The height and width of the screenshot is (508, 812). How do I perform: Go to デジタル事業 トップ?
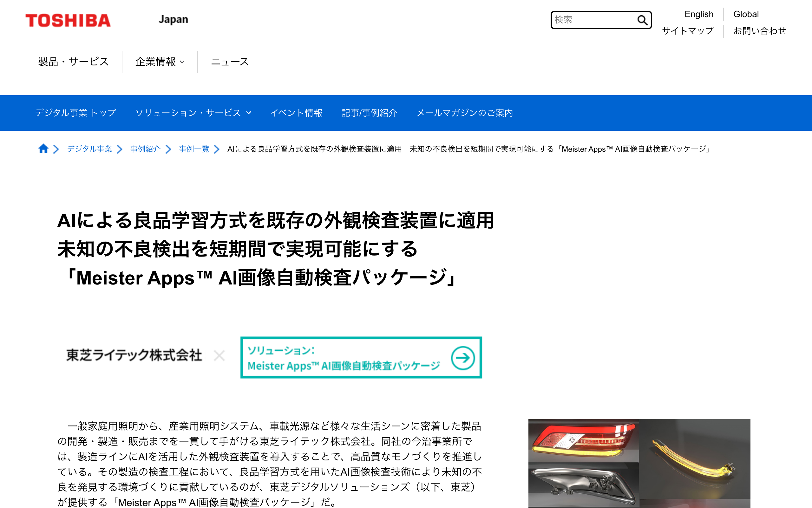75,113
